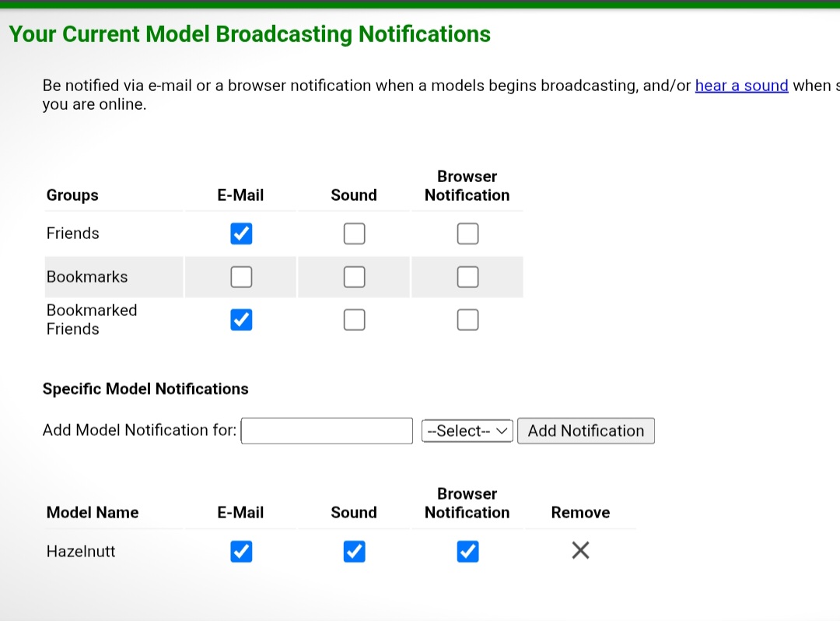Click the Remove column header
The width and height of the screenshot is (840, 621).
point(580,513)
